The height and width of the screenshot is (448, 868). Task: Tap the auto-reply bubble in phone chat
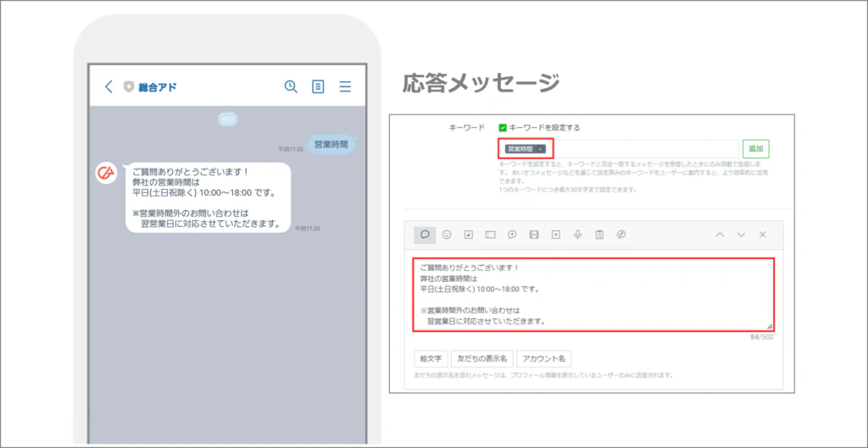[x=209, y=197]
